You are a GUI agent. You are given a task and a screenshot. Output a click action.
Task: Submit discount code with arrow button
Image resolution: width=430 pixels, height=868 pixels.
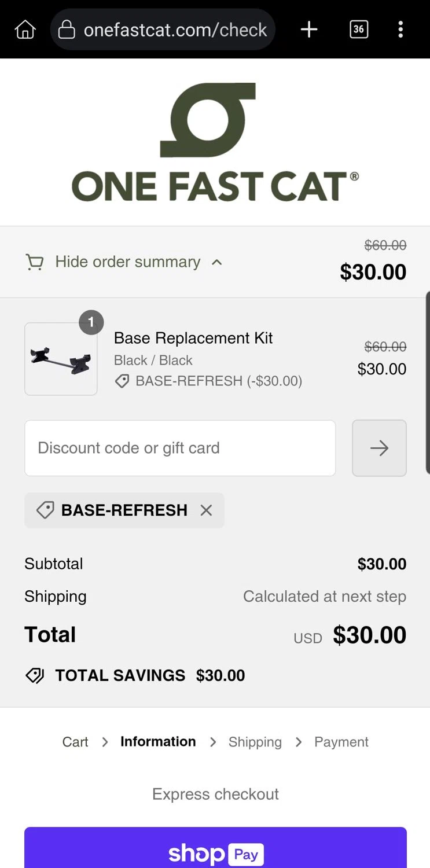tap(379, 448)
